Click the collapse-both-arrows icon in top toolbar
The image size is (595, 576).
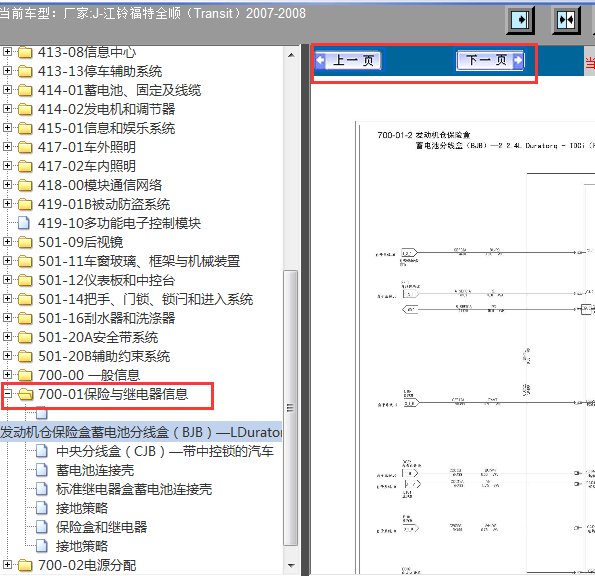pos(566,20)
